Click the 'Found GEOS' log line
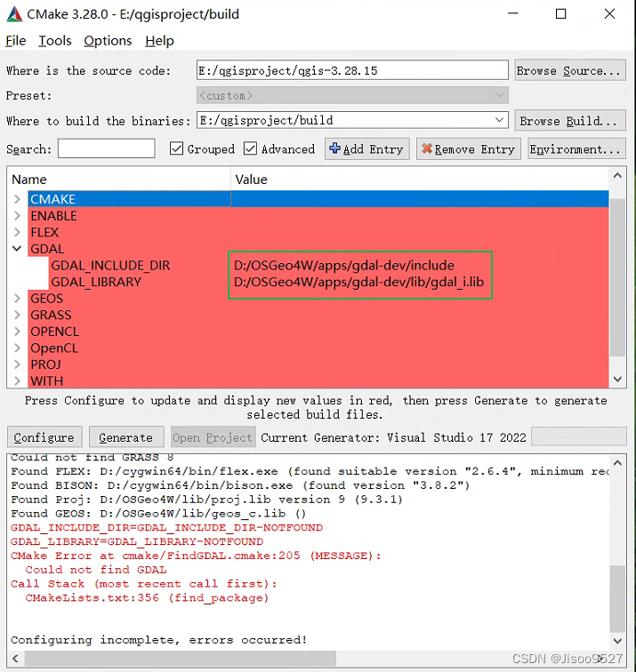 [158, 514]
